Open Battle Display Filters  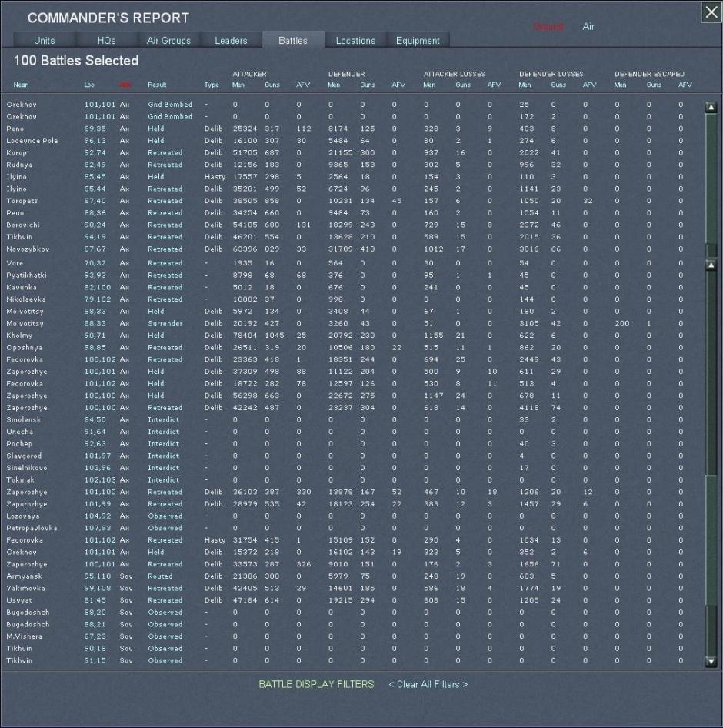(316, 684)
